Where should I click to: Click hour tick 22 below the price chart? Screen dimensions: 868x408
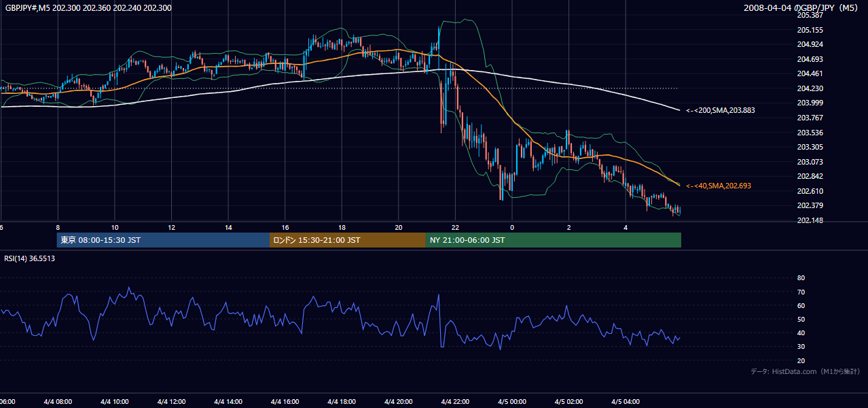[455, 227]
